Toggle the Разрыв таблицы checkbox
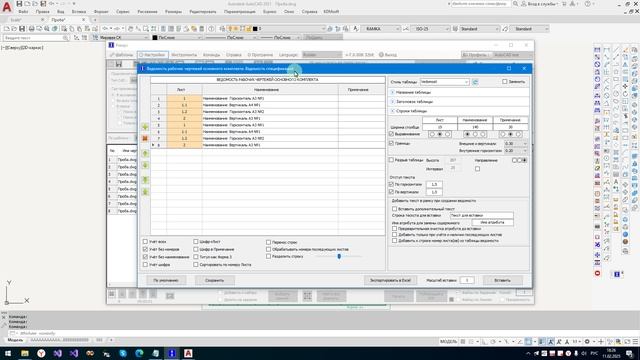Screen dimensions: 640x360 click(391, 160)
